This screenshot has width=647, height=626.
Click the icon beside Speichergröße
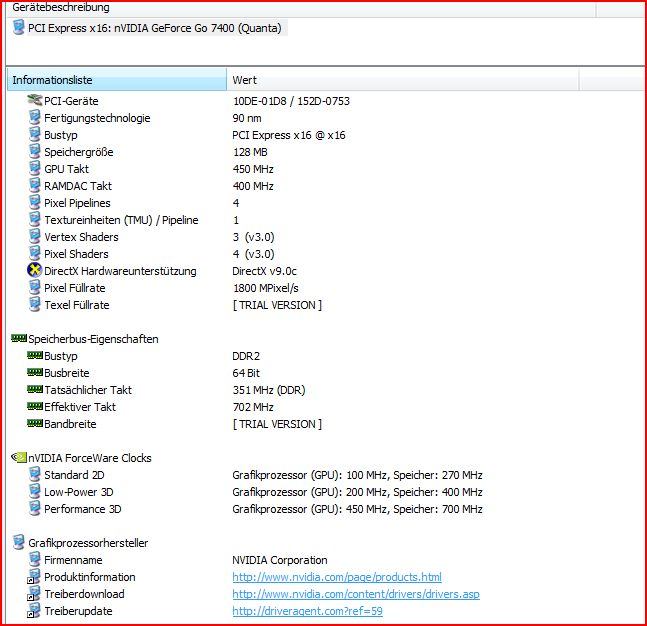click(x=35, y=151)
